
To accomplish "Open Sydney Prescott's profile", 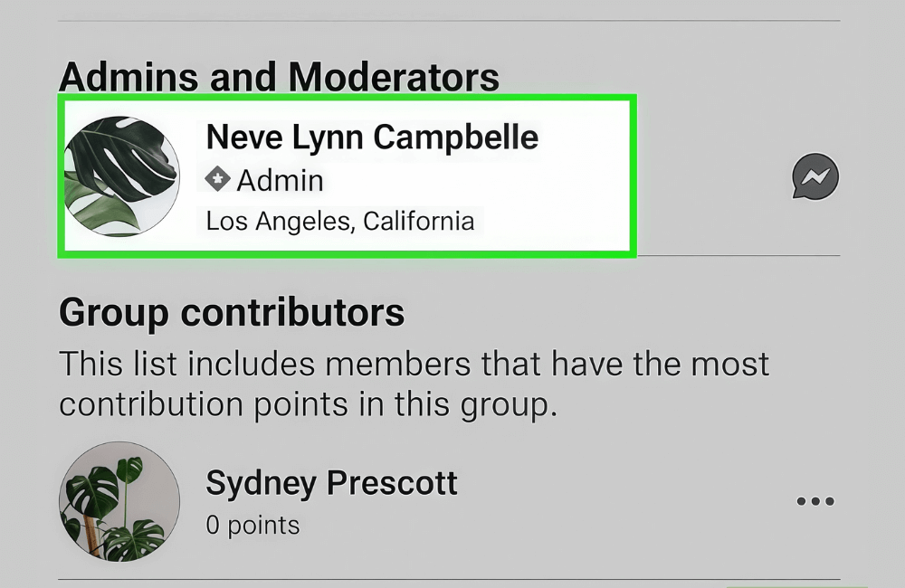I will click(331, 484).
